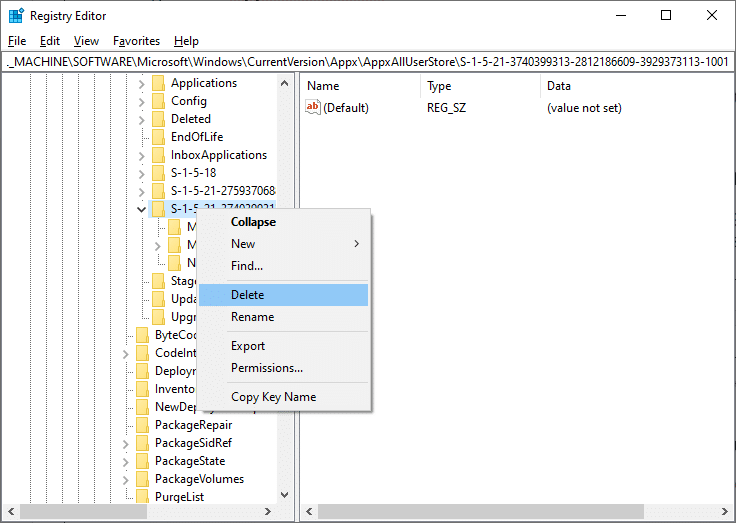Expand the S-1-5-21-275937068 key

(142, 192)
